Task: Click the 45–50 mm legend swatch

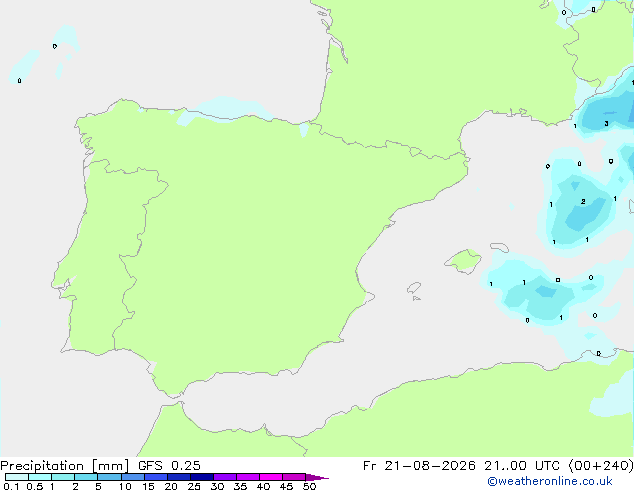Action: [294, 477]
